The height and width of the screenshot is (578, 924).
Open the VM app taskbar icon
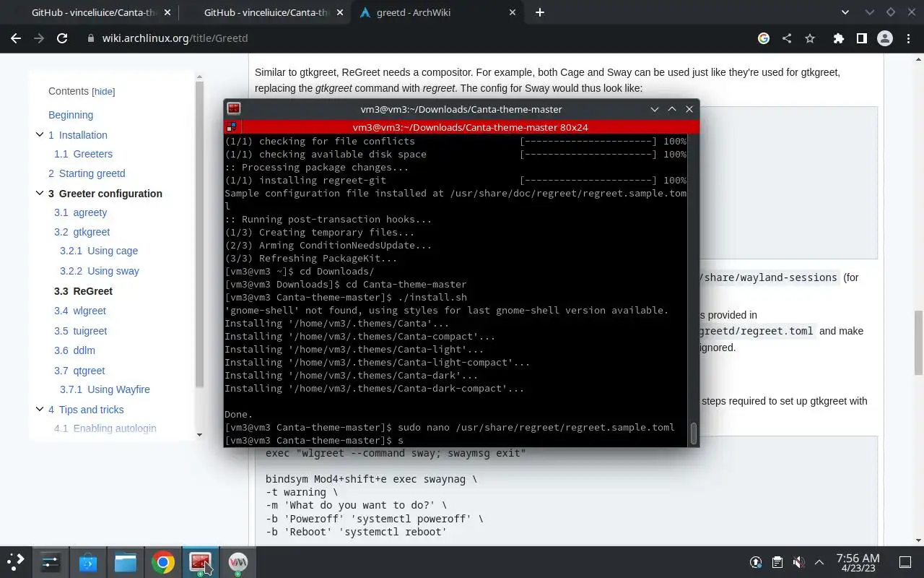tap(238, 561)
